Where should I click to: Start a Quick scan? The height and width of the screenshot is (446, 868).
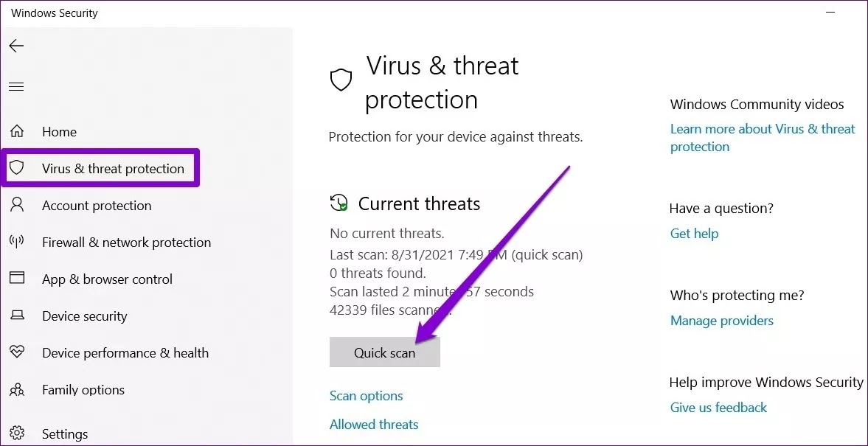click(x=385, y=352)
